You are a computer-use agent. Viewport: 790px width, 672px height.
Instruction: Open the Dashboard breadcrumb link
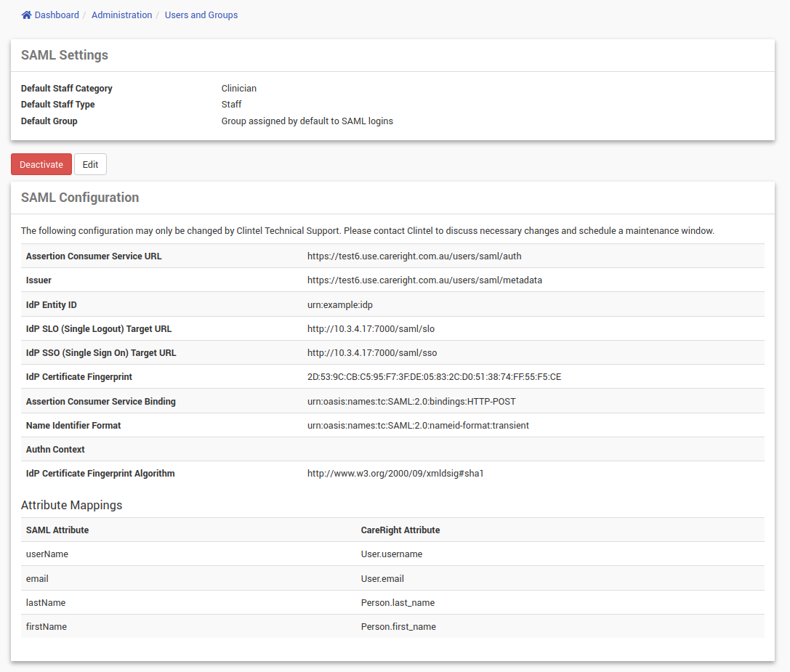(x=57, y=15)
